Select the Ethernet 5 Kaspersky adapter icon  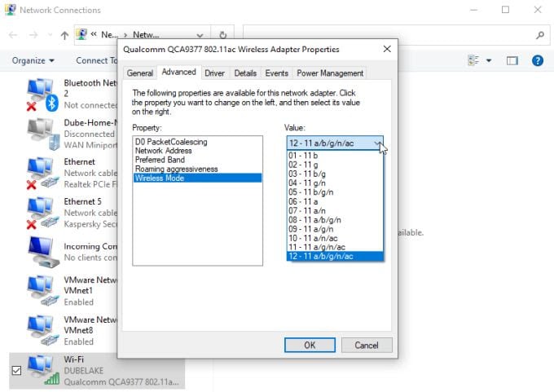(42, 213)
